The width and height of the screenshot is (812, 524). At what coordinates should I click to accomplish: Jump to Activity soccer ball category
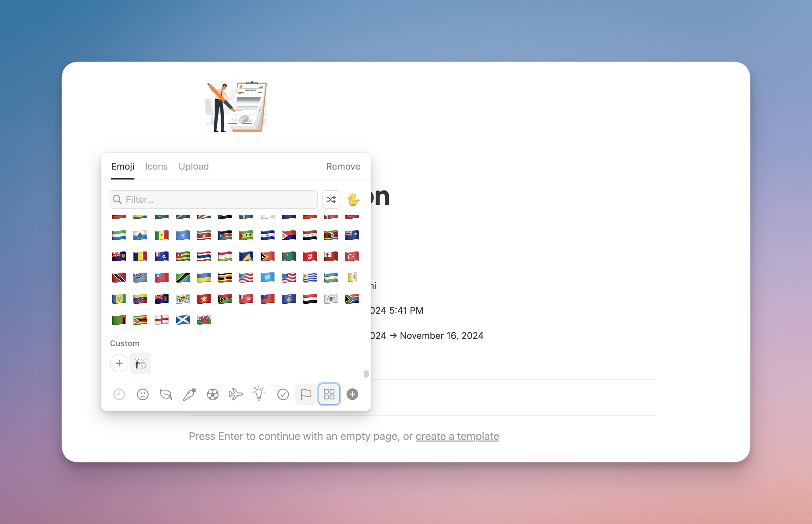click(x=213, y=394)
